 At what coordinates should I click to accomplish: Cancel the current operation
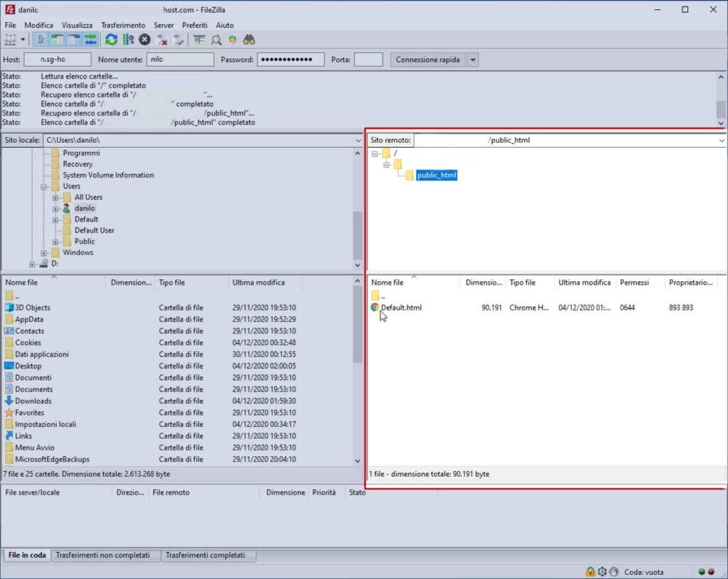point(145,40)
